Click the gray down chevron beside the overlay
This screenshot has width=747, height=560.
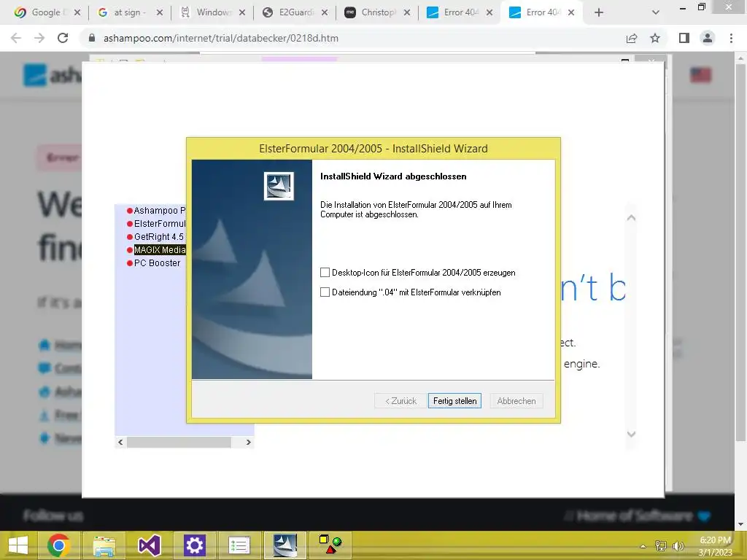tap(631, 434)
